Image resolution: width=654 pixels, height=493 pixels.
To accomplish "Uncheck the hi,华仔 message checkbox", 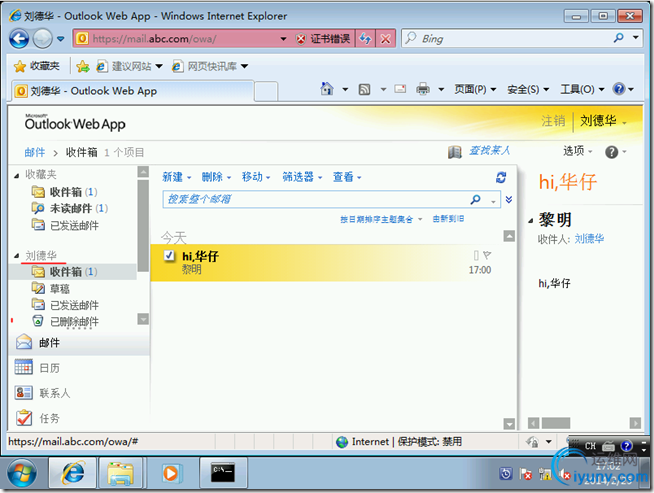I will [169, 255].
